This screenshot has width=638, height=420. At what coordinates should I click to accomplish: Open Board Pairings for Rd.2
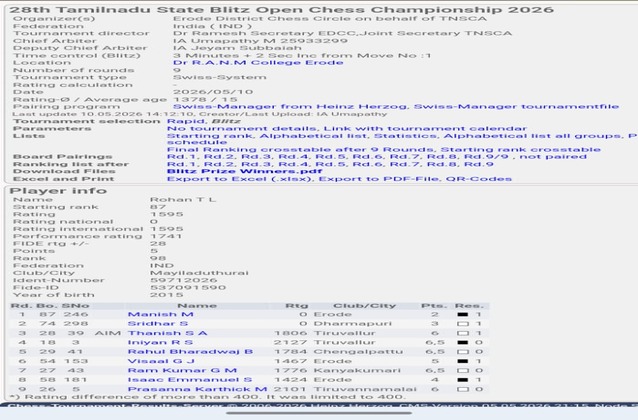pyautogui.click(x=219, y=157)
